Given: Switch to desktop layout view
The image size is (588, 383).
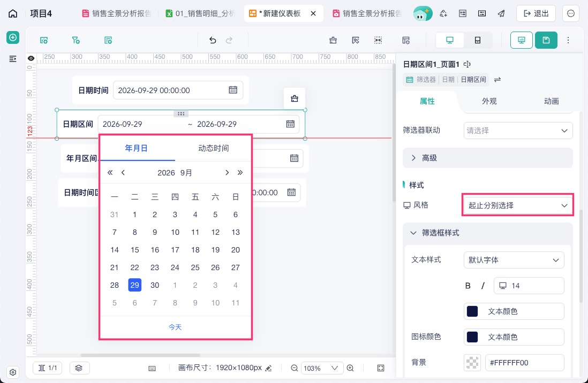Looking at the screenshot, I should tap(450, 40).
